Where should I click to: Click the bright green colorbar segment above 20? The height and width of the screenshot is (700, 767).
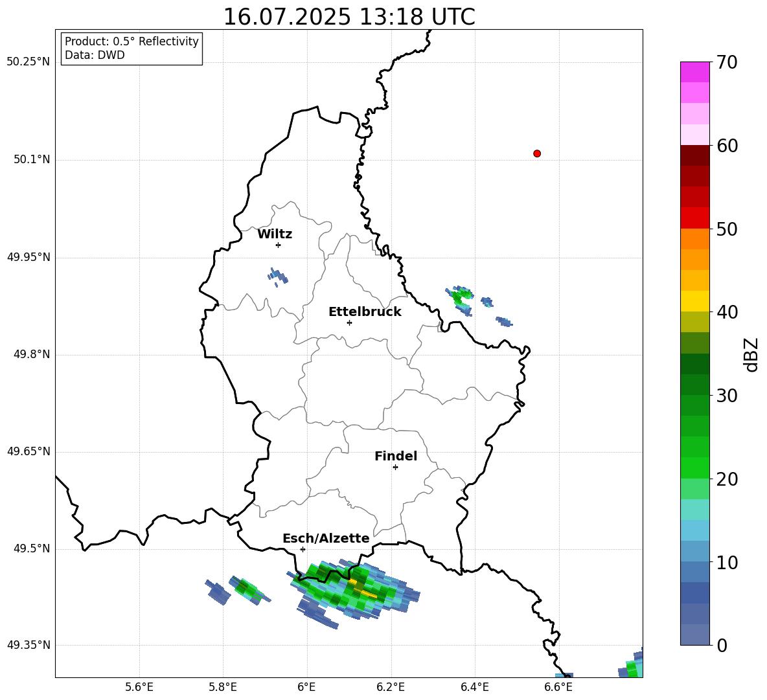(x=694, y=468)
